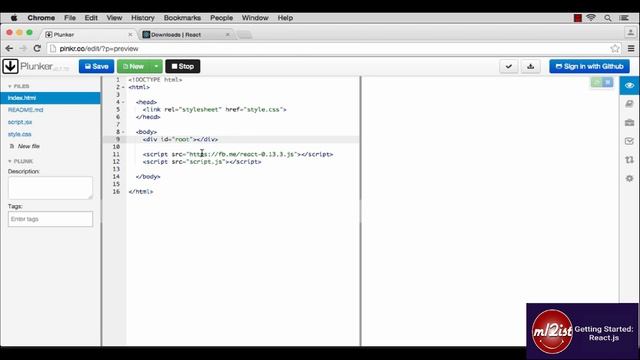
Task: Click the Plunker logo icon
Action: (x=10, y=66)
